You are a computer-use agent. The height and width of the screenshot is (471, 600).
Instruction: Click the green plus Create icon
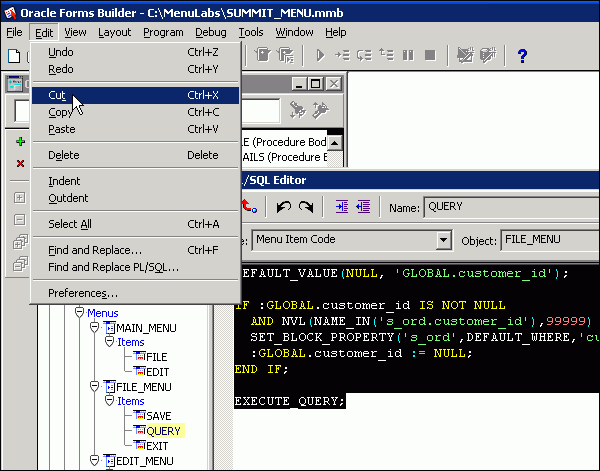(20, 142)
